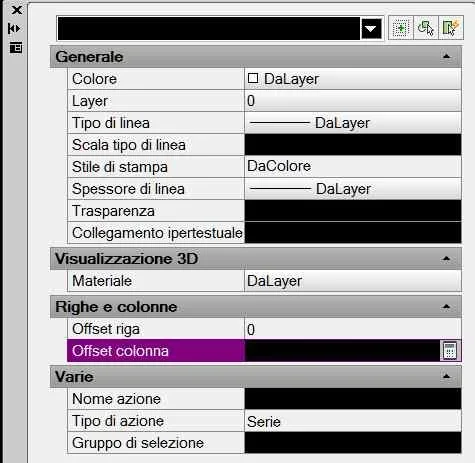Click the Toggle PICKADD value icon
This screenshot has height=463, width=475.
401,28
